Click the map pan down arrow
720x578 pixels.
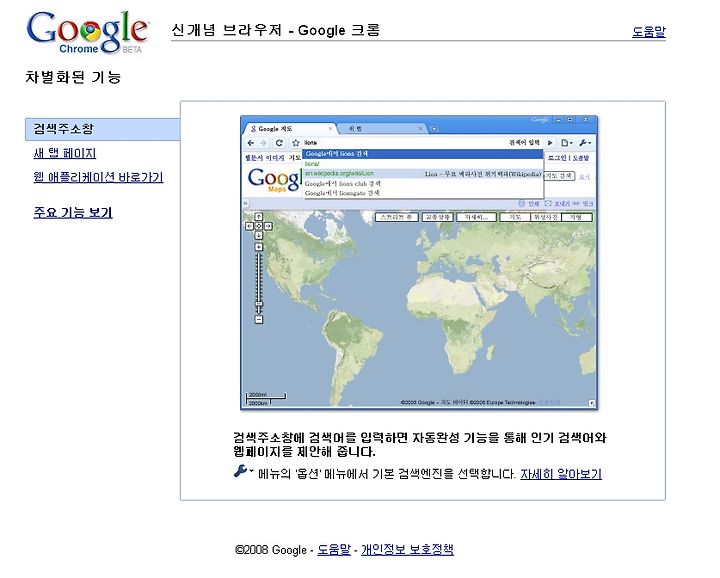pos(259,235)
